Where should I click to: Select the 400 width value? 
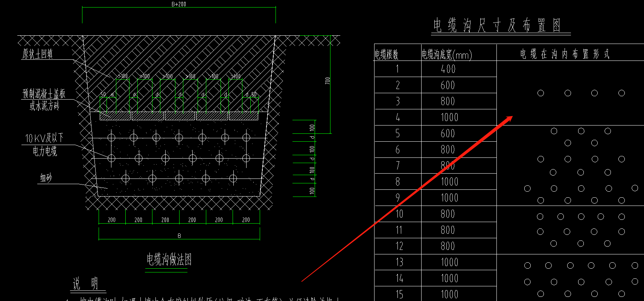coord(448,69)
